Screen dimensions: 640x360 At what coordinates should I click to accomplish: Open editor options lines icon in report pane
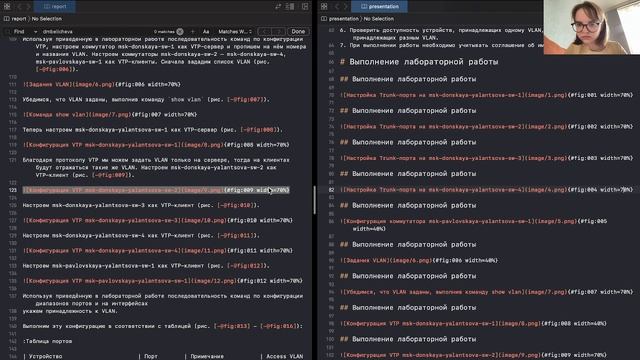(290, 7)
